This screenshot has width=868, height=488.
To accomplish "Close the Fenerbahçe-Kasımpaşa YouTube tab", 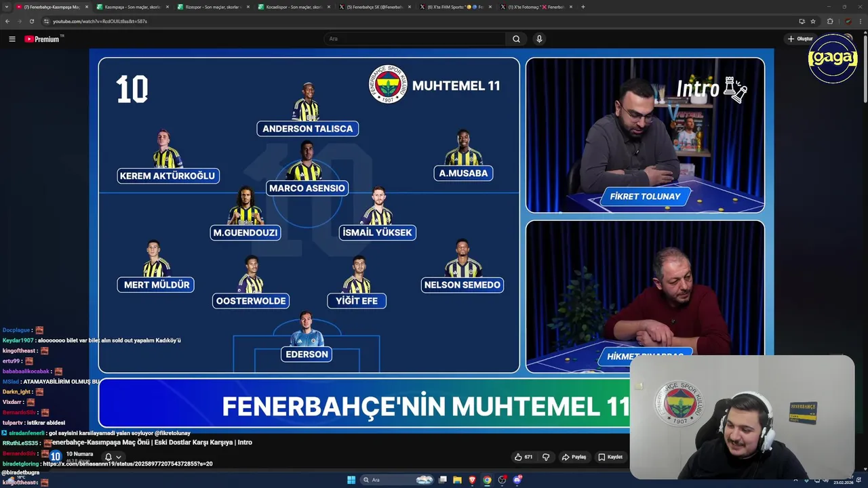I will [x=87, y=7].
